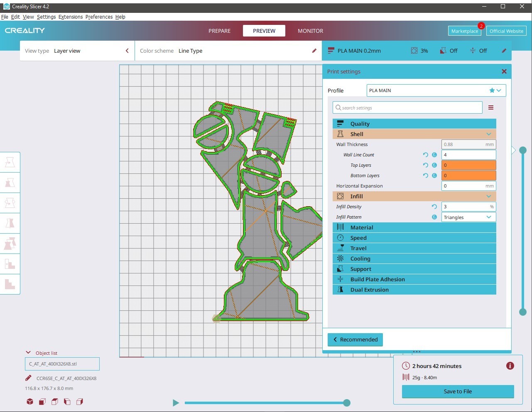Image resolution: width=532 pixels, height=412 pixels.
Task: Expand the Speed settings section
Action: [414, 238]
